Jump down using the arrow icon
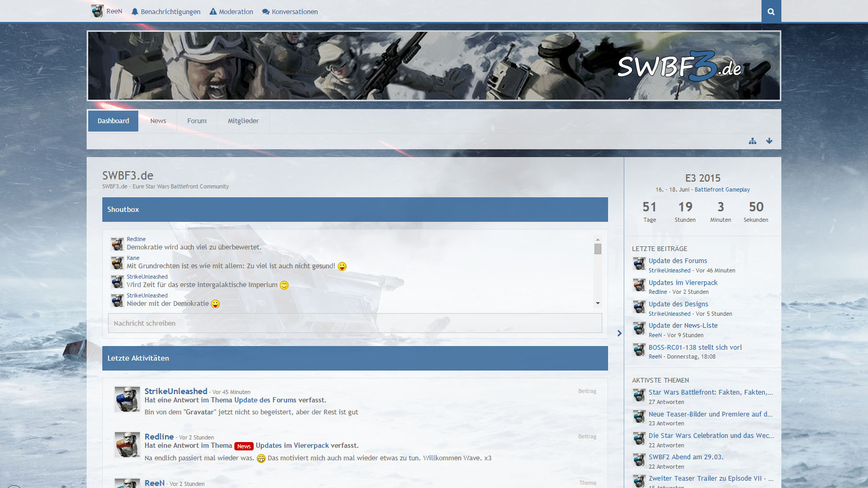868x488 pixels. point(769,141)
